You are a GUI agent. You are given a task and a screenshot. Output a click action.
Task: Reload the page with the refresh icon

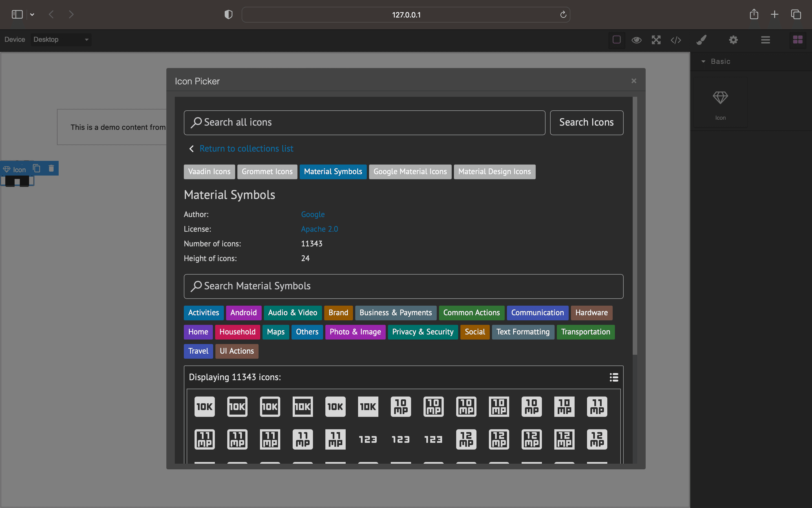tap(563, 14)
